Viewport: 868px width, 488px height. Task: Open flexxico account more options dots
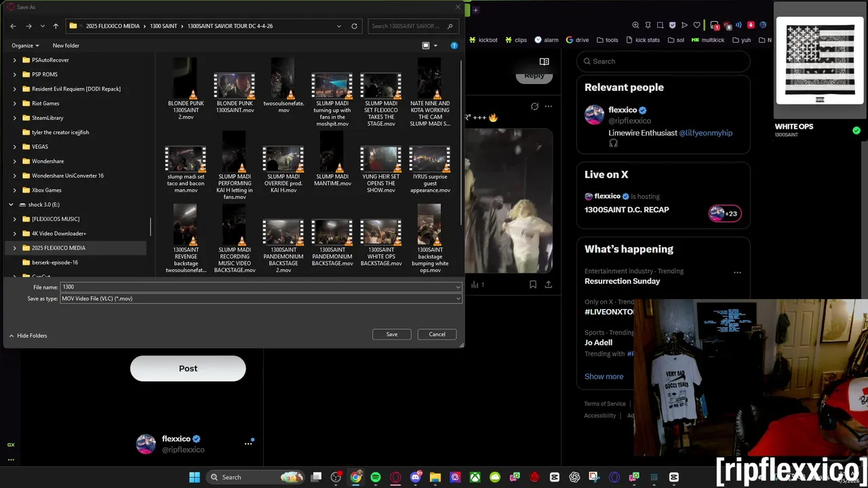click(x=248, y=444)
